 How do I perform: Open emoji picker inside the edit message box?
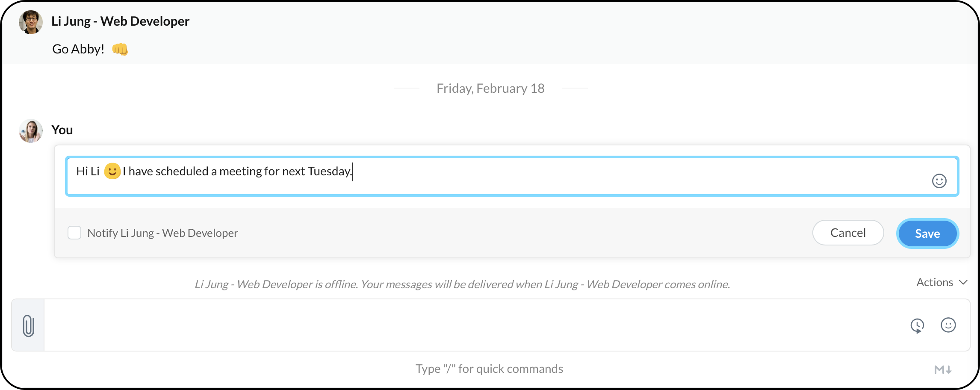pos(939,181)
